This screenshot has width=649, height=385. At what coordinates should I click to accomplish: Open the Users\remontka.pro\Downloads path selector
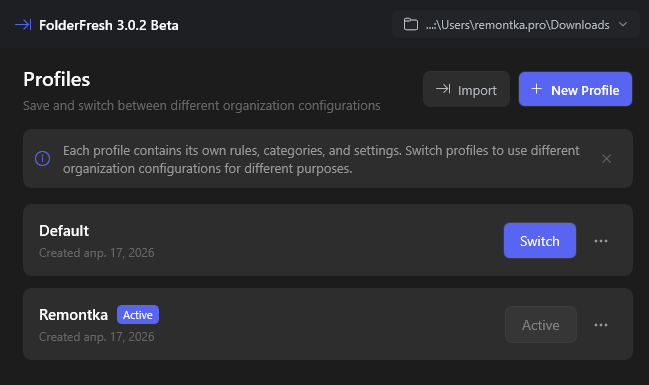516,24
